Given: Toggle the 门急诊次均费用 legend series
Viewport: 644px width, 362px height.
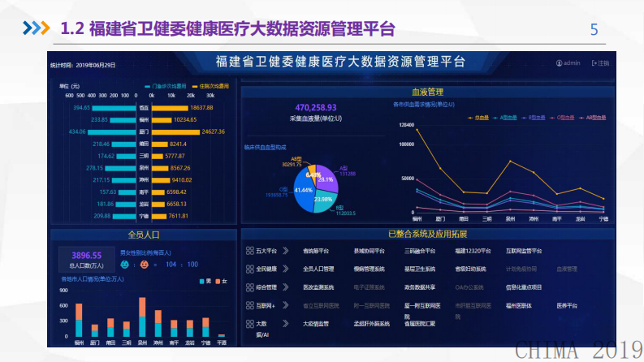Looking at the screenshot, I should point(166,87).
